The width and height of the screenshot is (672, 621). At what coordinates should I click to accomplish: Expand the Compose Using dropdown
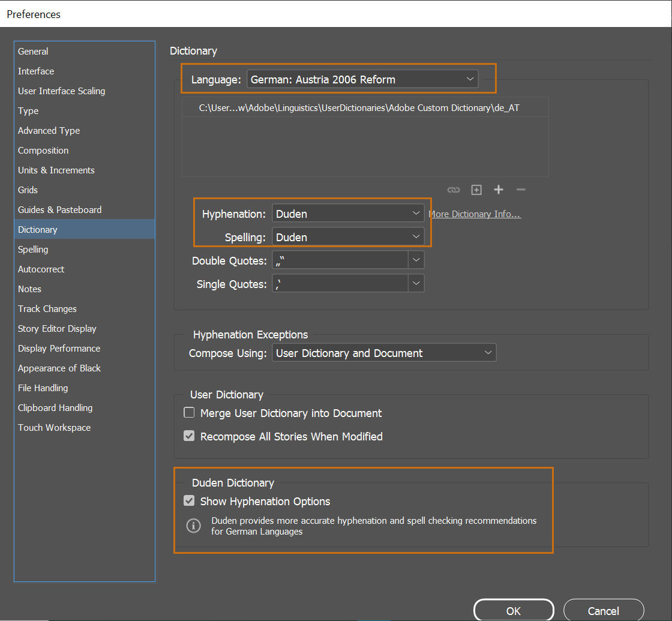click(x=384, y=353)
